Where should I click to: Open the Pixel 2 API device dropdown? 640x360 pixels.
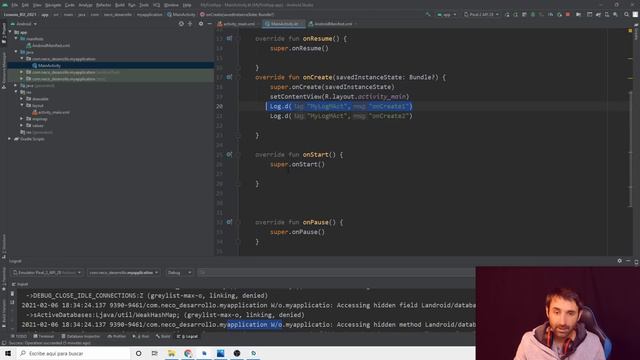click(x=481, y=14)
